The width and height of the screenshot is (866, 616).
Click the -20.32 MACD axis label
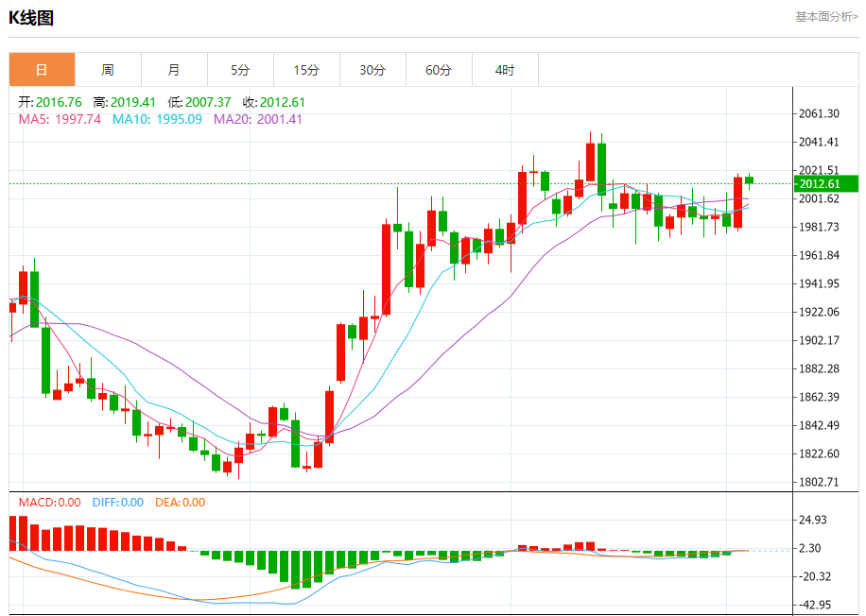pyautogui.click(x=815, y=576)
